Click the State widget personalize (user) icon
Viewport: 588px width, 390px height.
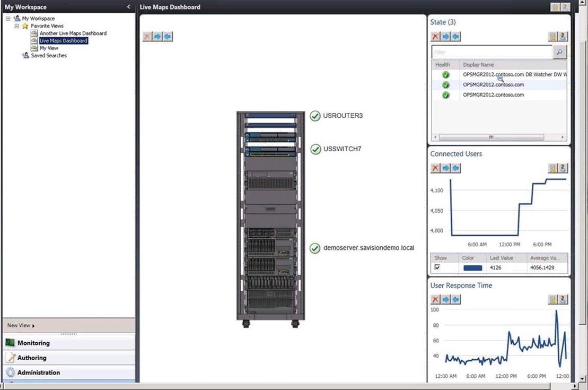click(563, 37)
